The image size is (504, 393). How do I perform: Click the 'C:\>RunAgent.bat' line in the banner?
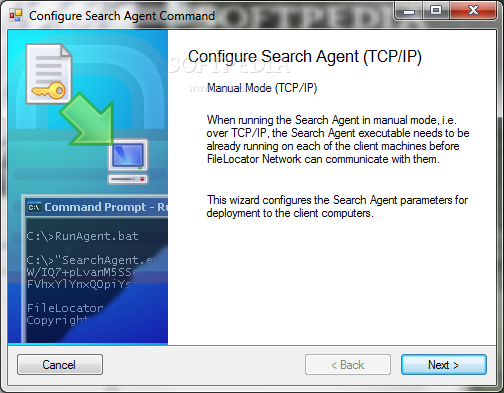(82, 236)
